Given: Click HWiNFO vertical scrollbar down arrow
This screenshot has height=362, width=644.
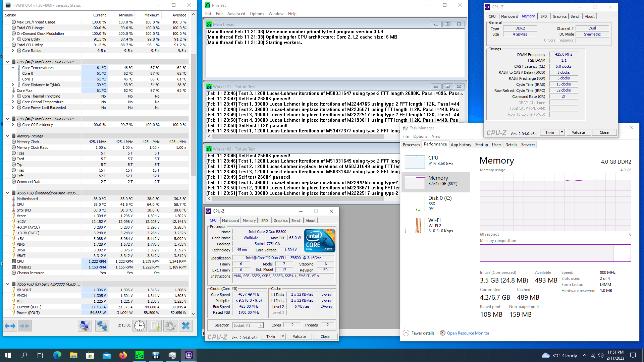Looking at the screenshot, I should 193,314.
